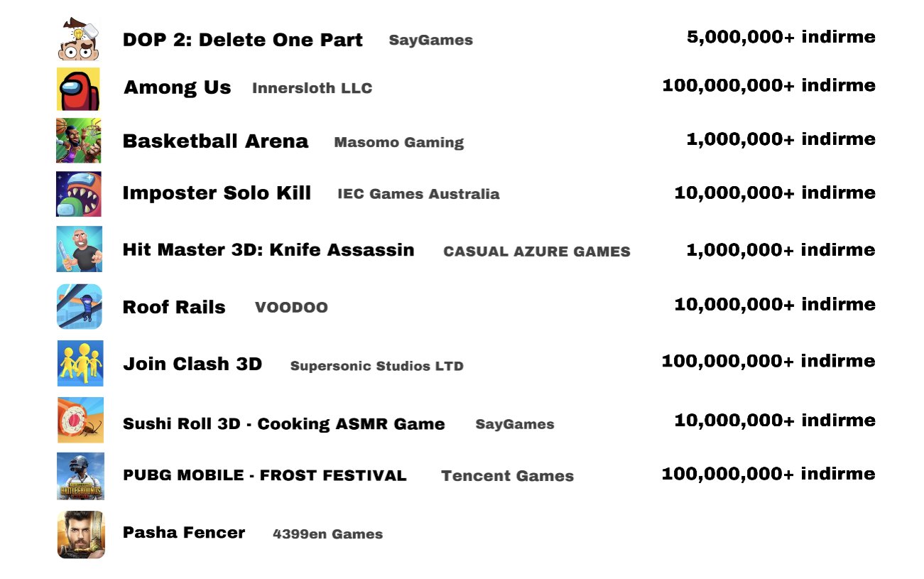Click the Tencent Games developer name
The width and height of the screenshot is (924, 579).
pos(507,476)
